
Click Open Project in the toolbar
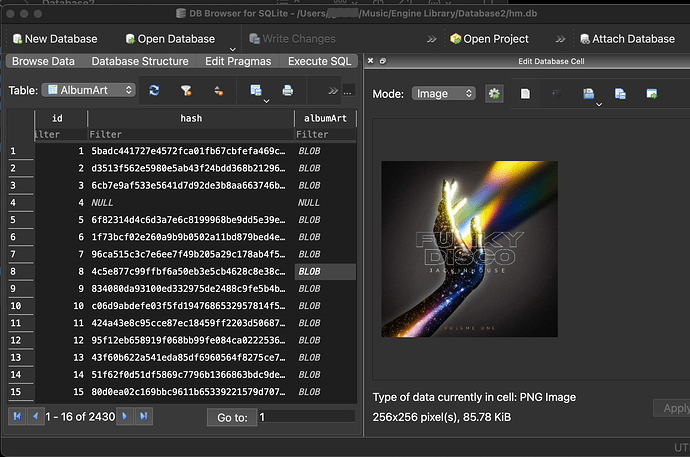click(x=489, y=39)
